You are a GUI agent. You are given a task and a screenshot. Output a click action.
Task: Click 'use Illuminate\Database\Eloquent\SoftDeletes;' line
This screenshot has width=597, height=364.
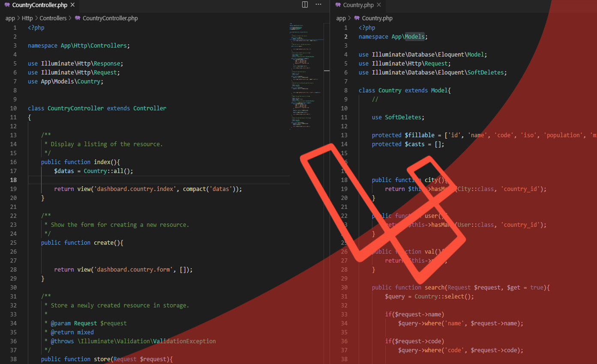pyautogui.click(x=433, y=72)
